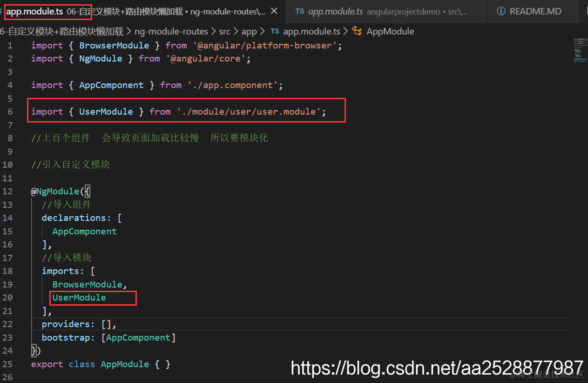
Task: Click line number 20 in the gutter
Action: pos(7,298)
